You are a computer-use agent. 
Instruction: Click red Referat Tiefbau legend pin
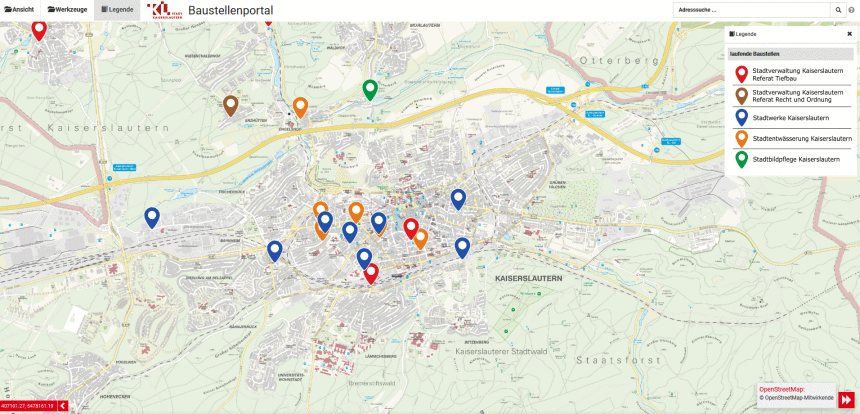741,74
